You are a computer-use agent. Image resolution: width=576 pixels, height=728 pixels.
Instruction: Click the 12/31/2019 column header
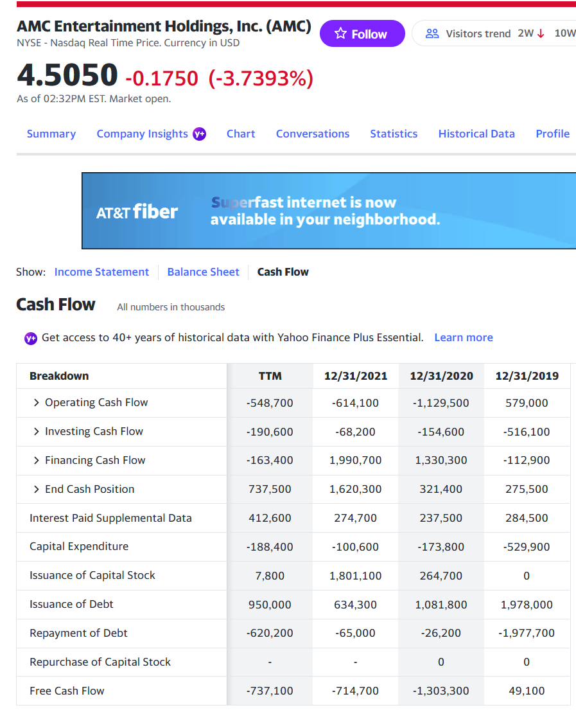527,376
